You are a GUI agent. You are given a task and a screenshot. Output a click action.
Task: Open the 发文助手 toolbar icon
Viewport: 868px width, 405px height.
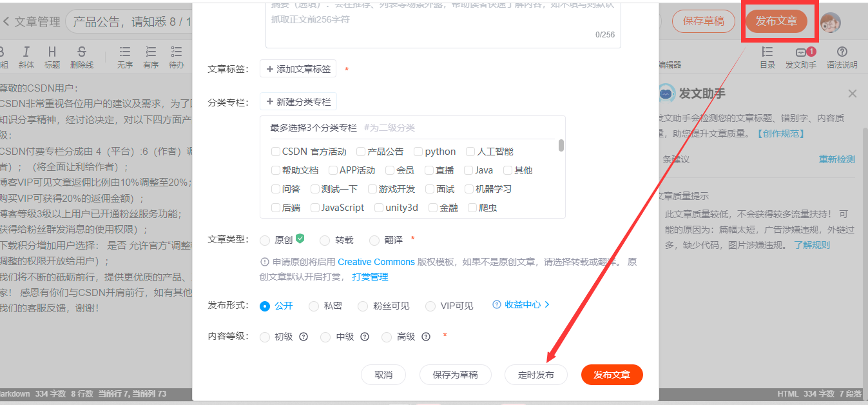(x=801, y=57)
